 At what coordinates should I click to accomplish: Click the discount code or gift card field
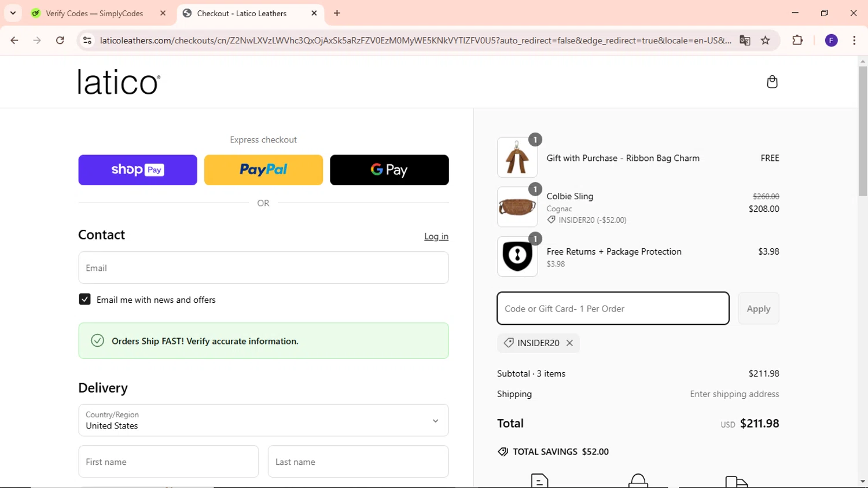pos(613,309)
